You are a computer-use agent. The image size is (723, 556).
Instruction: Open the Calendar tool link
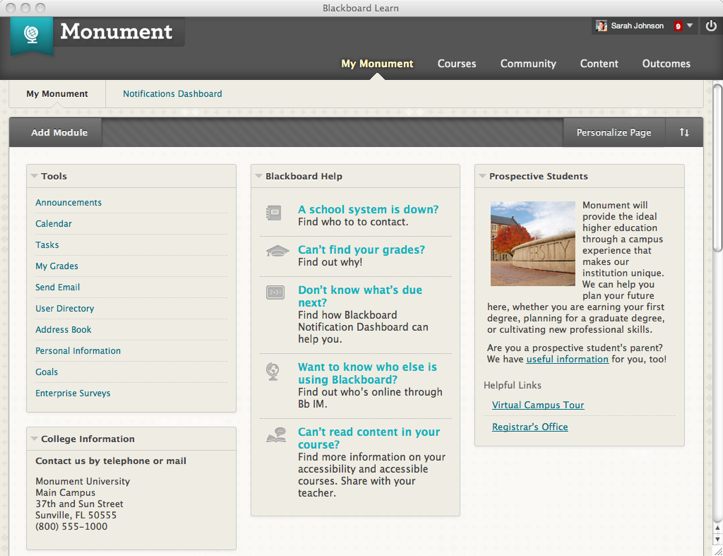click(53, 224)
